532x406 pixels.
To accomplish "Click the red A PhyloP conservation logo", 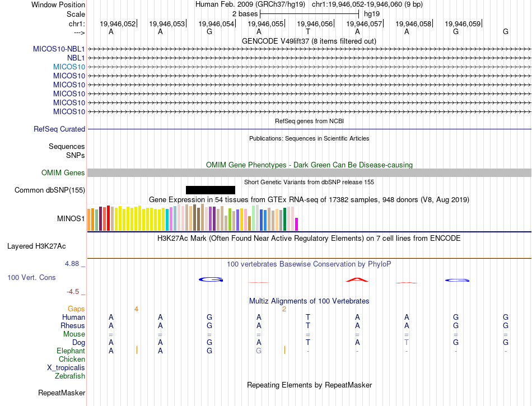I will tap(357, 279).
